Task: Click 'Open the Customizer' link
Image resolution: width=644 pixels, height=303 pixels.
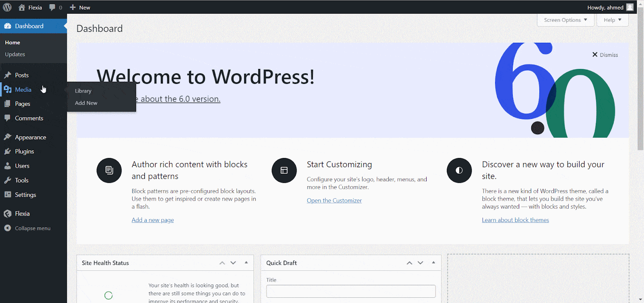Action: [334, 201]
